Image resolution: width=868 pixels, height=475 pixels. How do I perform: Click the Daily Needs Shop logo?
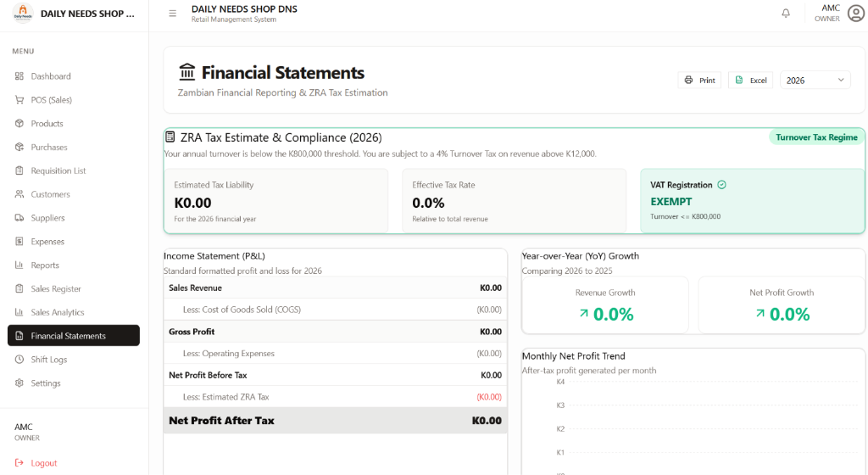[x=23, y=13]
